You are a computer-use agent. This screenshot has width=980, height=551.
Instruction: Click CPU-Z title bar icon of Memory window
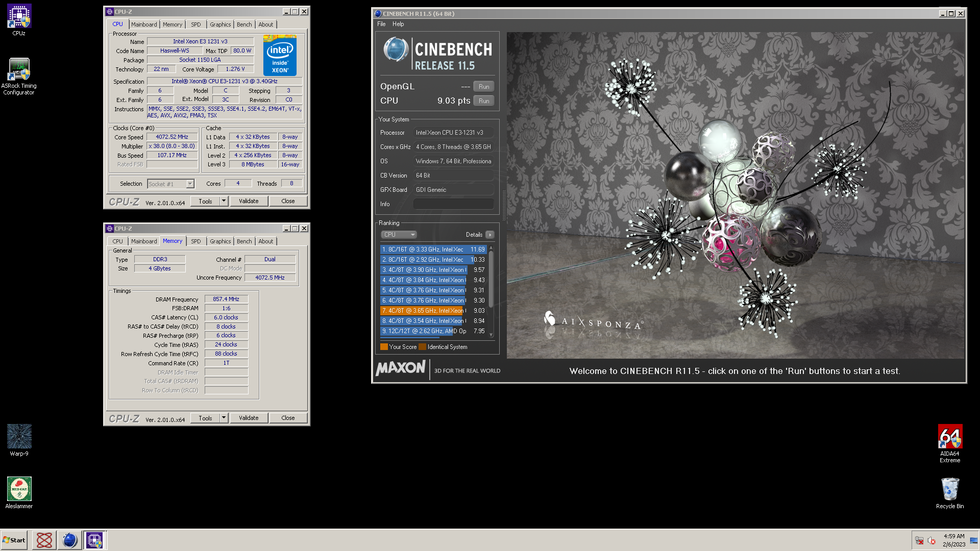(x=110, y=229)
